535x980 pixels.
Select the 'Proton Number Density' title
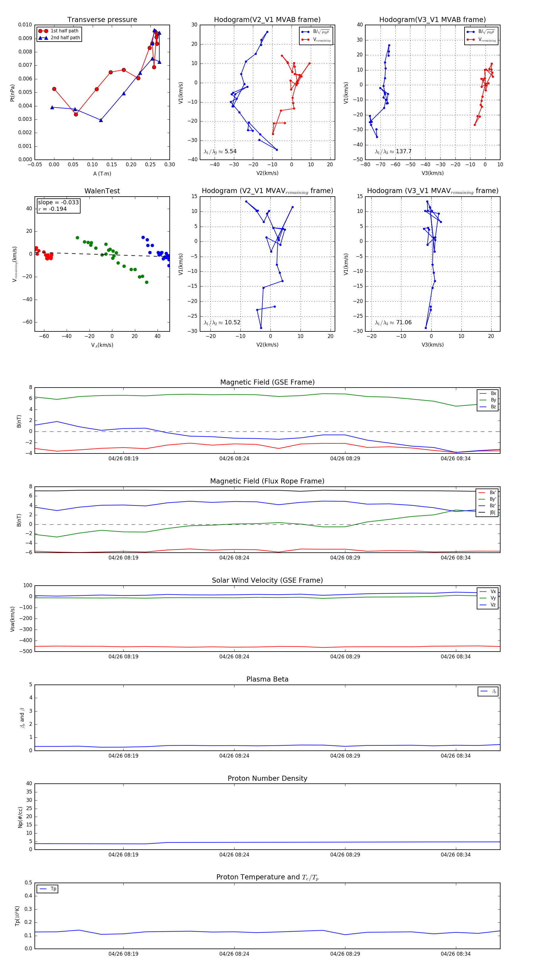click(x=267, y=778)
